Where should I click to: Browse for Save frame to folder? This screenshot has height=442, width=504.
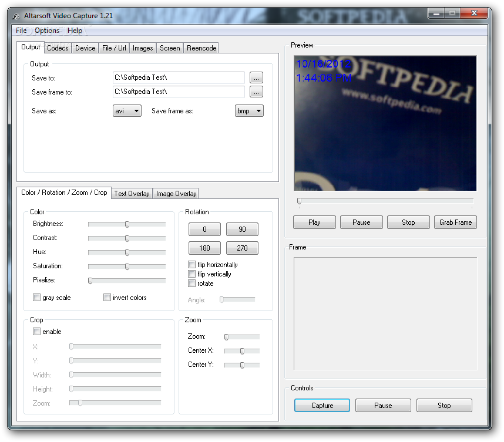[x=256, y=92]
